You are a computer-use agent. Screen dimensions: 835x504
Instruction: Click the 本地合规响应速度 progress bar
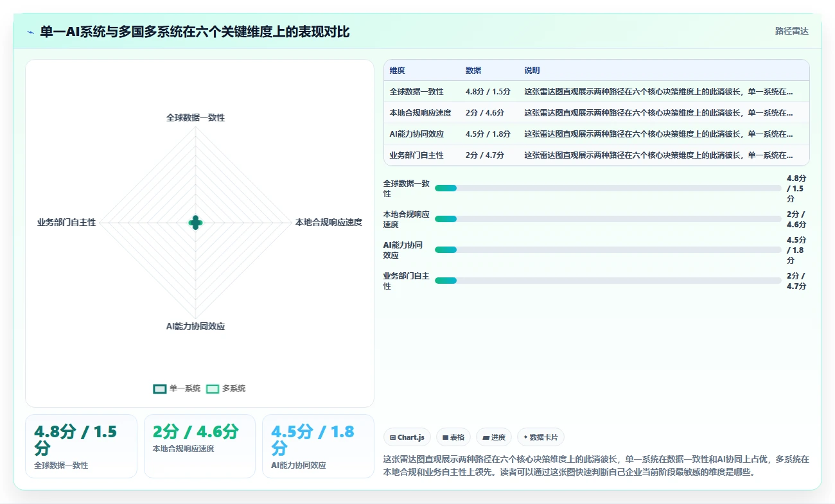tap(608, 219)
